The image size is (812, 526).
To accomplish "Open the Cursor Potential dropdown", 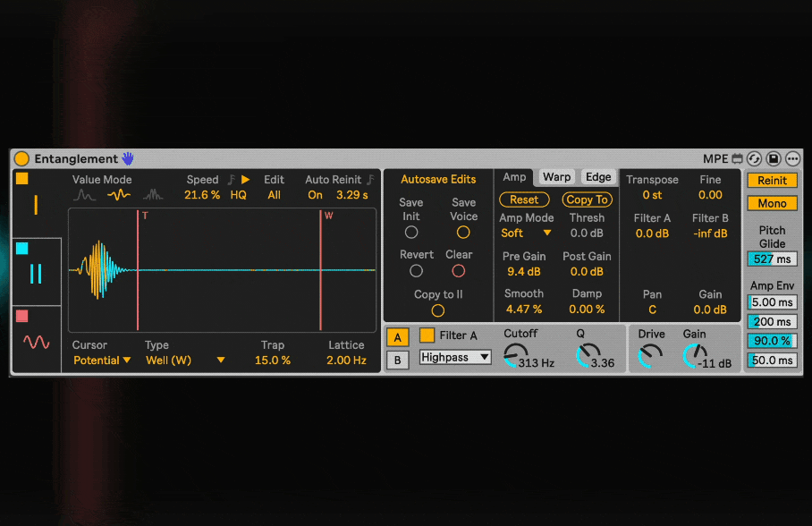I will click(x=102, y=361).
